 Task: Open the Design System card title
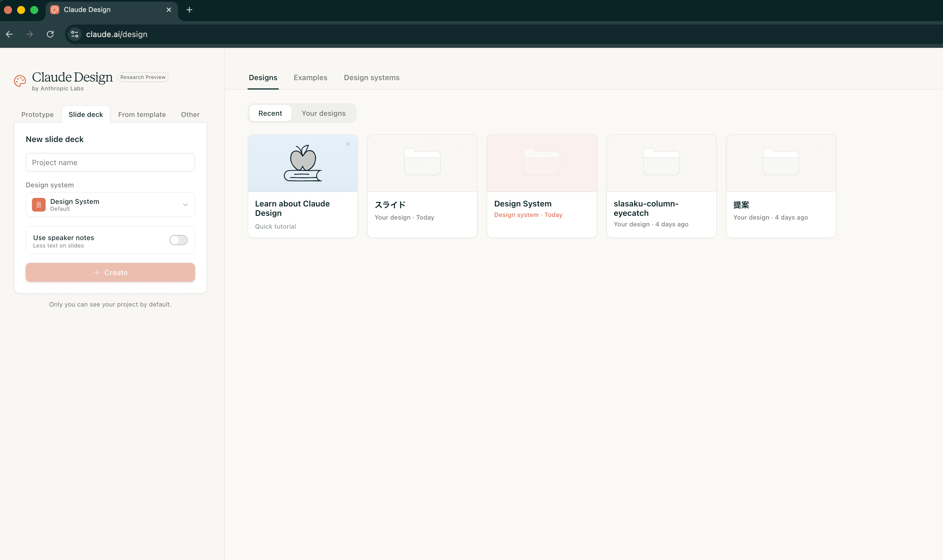[523, 204]
